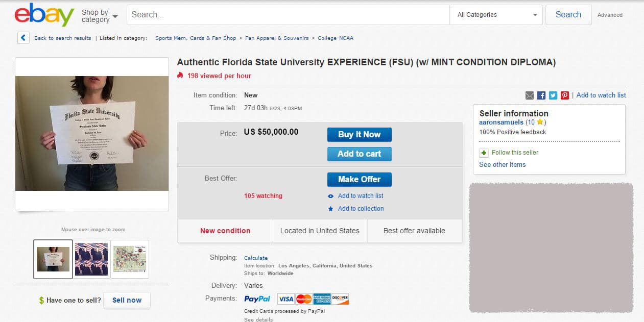Pin the listing to Pinterest
644x322 pixels.
[x=564, y=95]
